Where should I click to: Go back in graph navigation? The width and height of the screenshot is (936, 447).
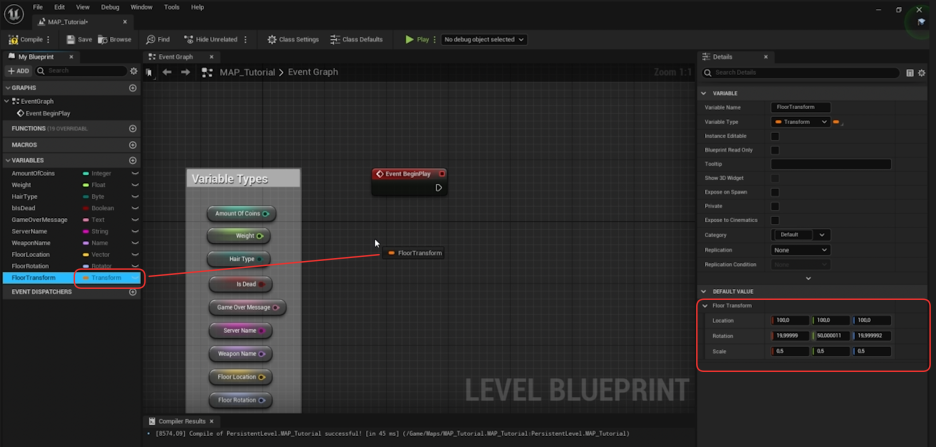pyautogui.click(x=167, y=72)
